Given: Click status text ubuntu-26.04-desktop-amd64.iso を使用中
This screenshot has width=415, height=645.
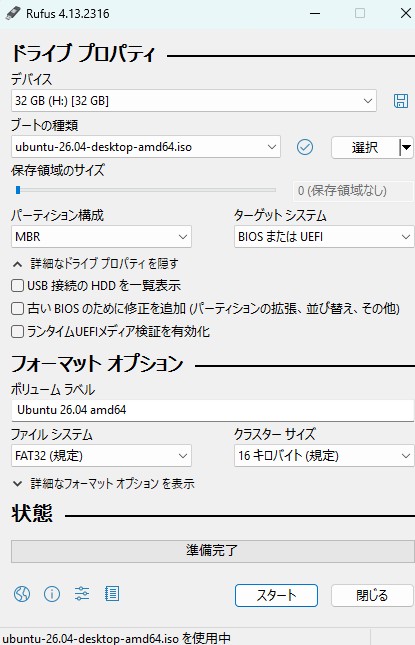Looking at the screenshot, I should click(x=116, y=638).
